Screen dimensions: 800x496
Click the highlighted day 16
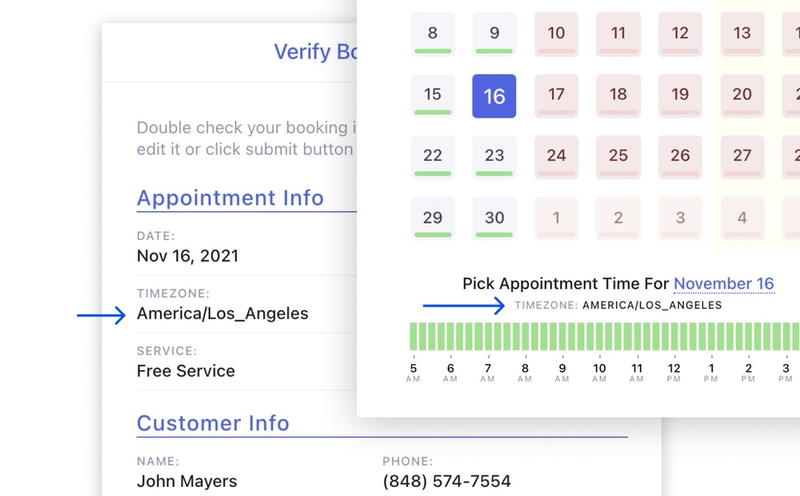(x=494, y=96)
